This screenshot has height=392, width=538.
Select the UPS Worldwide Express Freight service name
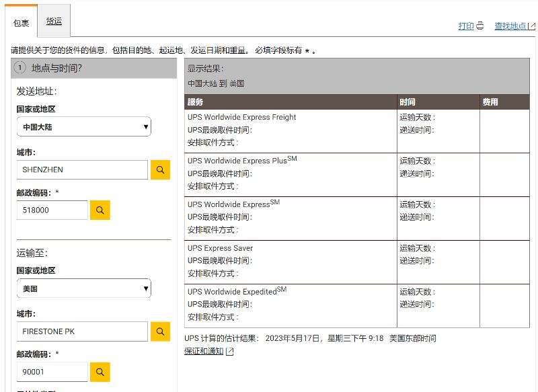click(x=241, y=117)
